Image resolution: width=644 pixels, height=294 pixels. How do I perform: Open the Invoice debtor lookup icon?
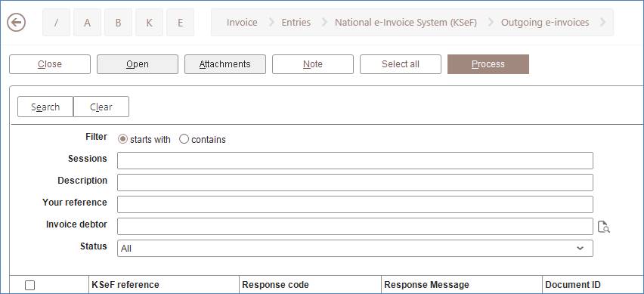pos(603,227)
